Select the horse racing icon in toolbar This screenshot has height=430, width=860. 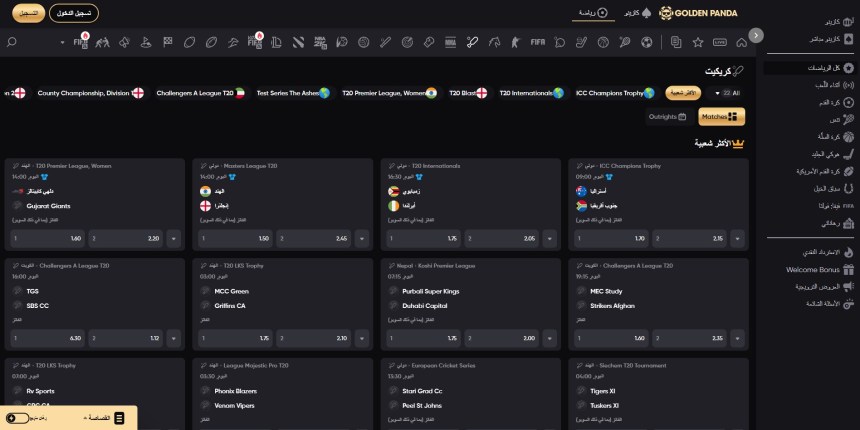(494, 42)
